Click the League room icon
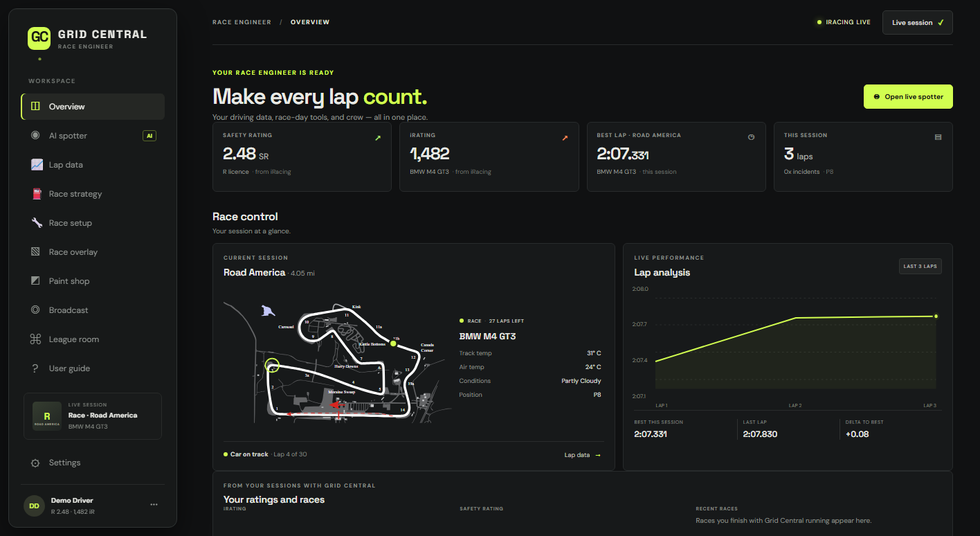980x536 pixels. pos(35,339)
